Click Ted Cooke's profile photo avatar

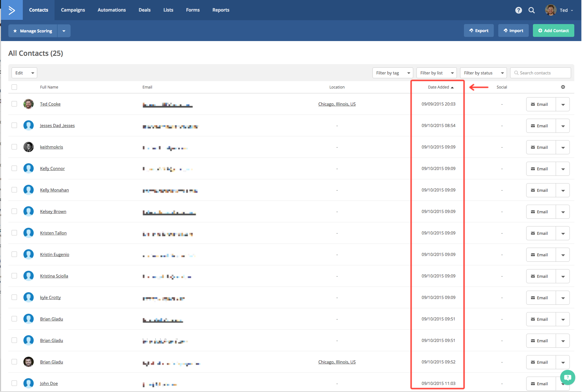[x=29, y=104]
